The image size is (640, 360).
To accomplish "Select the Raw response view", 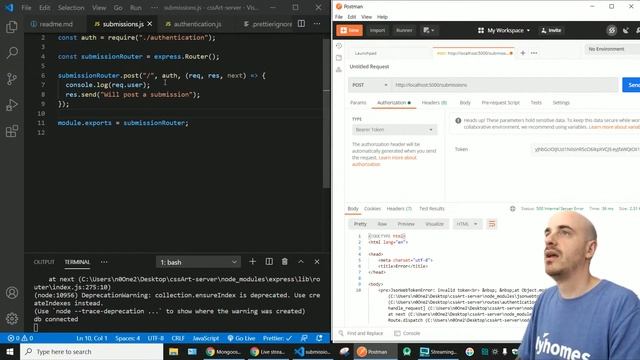I will (x=382, y=224).
